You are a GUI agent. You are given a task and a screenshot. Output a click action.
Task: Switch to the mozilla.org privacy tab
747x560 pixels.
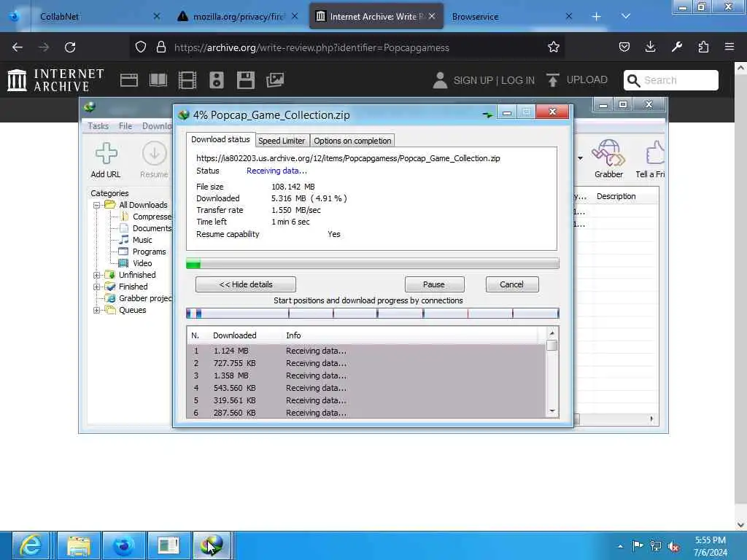237,17
